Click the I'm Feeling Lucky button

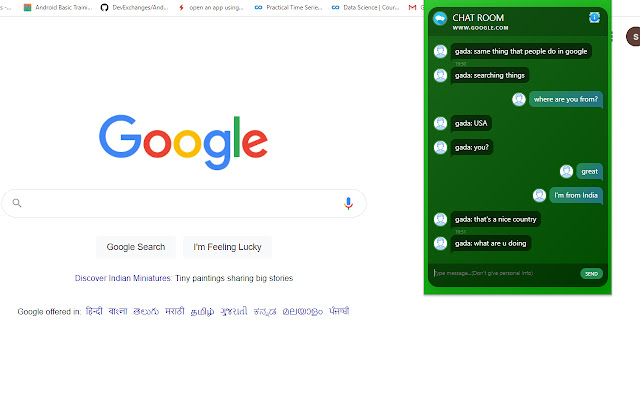coord(227,247)
